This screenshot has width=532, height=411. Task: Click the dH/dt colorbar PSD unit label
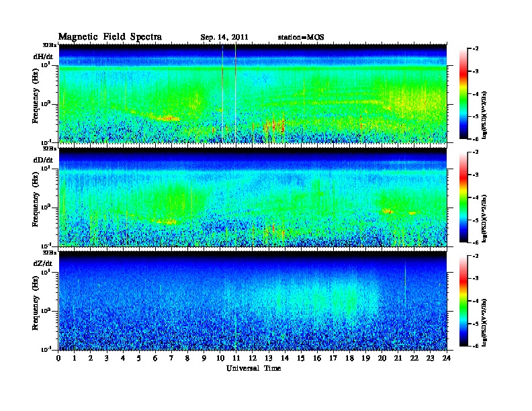click(484, 115)
